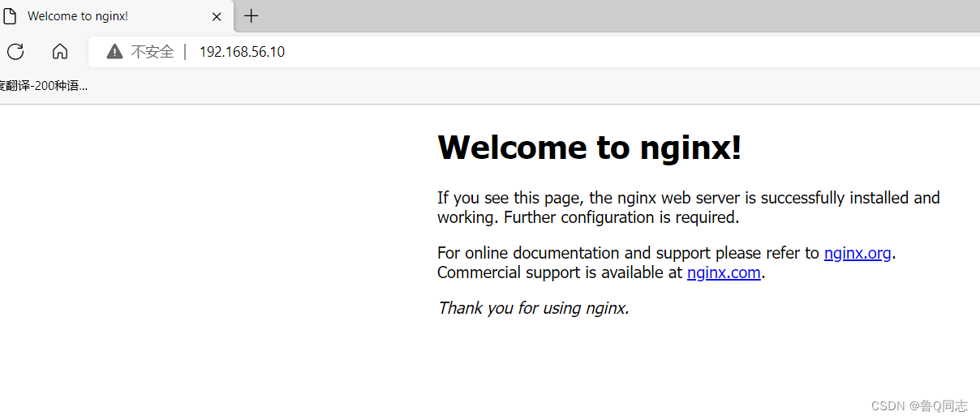The image size is (980, 420).
Task: Reload the page with the refresh icon
Action: coord(15,52)
